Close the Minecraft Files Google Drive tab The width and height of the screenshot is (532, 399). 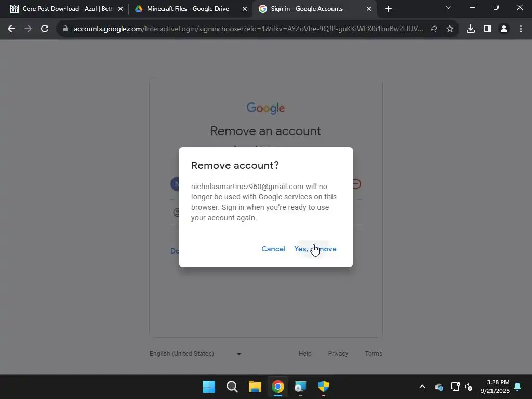(245, 9)
